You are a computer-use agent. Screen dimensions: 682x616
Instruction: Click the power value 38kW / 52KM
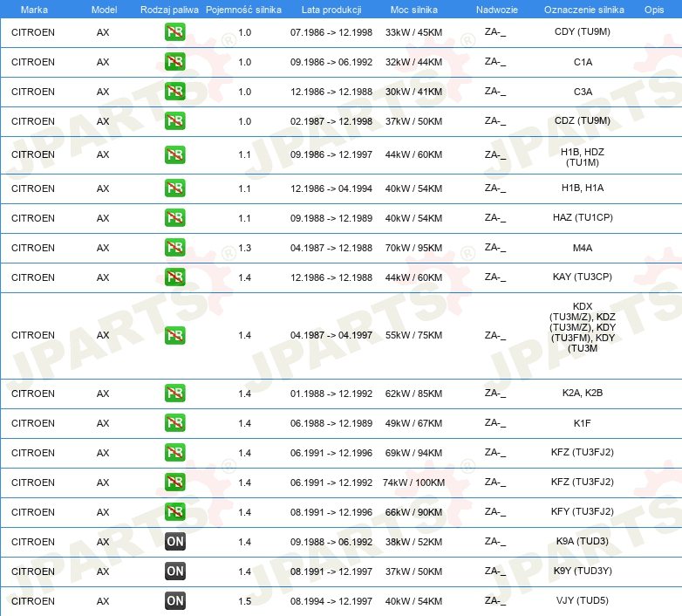pos(413,542)
